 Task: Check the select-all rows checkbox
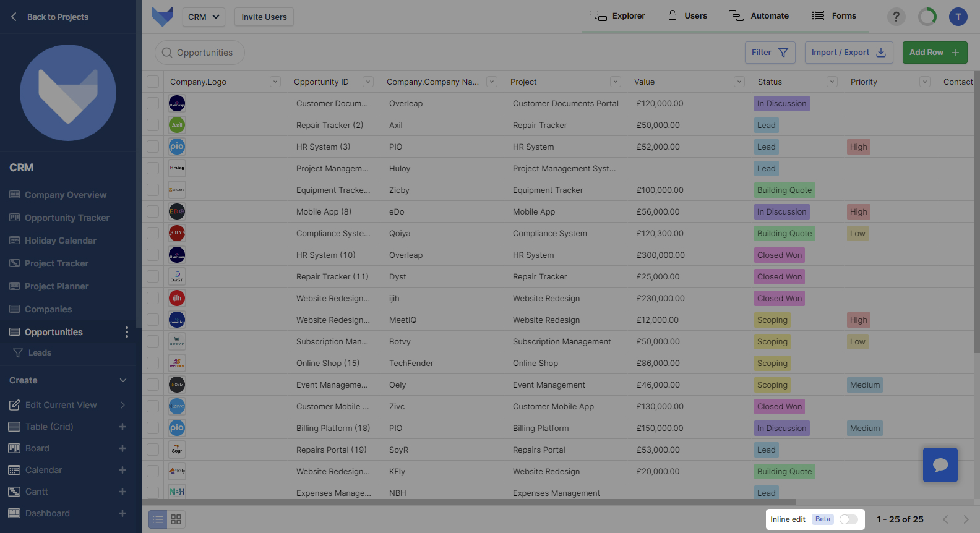click(153, 82)
